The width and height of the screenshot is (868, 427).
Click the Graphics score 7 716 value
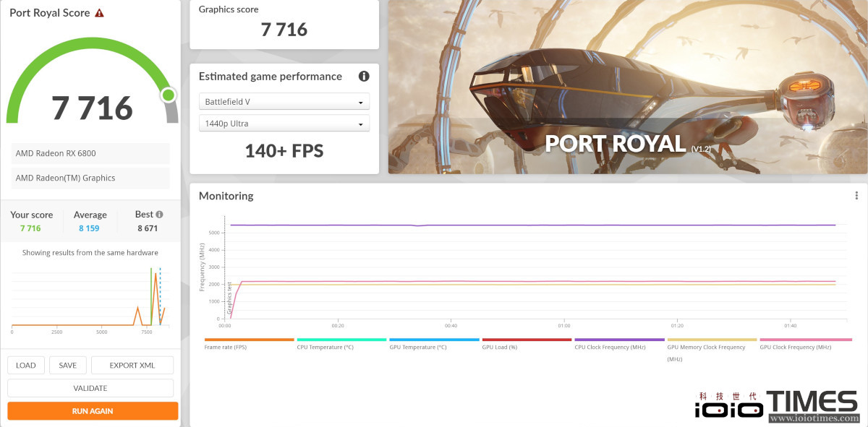[x=284, y=30]
